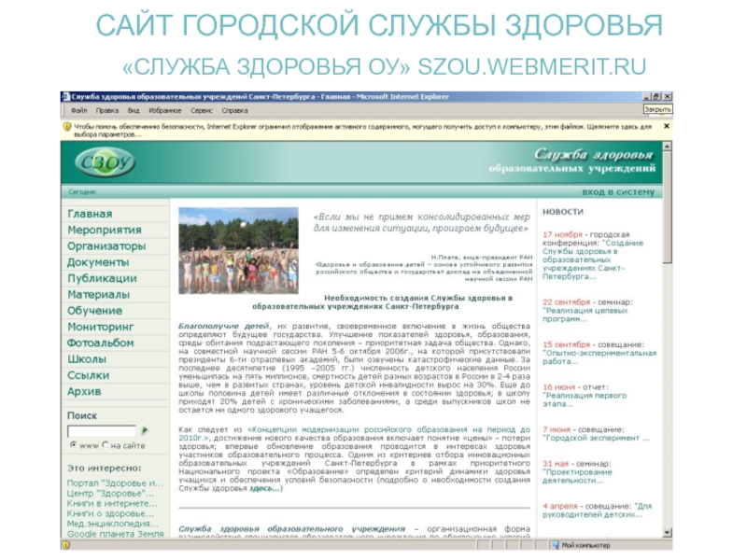
Task: Open the Справка menu
Action: coord(235,110)
